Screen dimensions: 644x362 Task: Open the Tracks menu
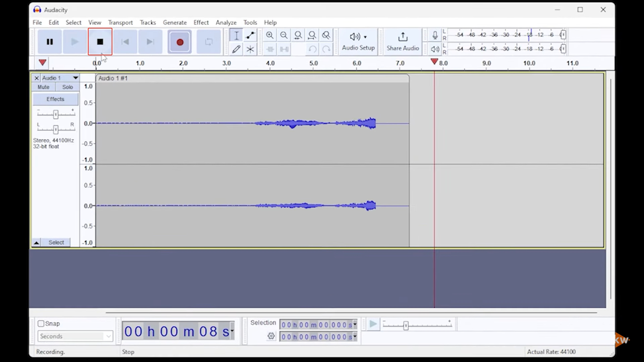click(147, 23)
